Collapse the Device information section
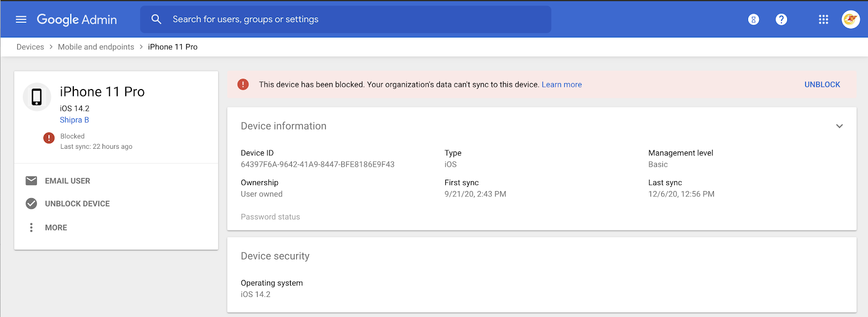The width and height of the screenshot is (868, 317). click(839, 126)
